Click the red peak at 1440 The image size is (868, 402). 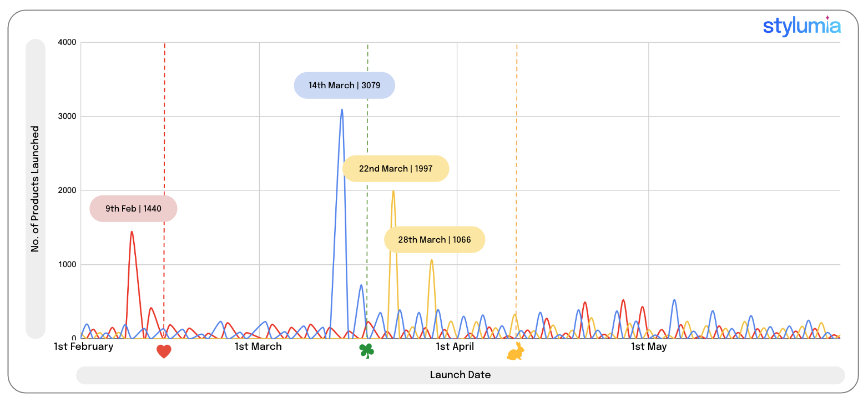pyautogui.click(x=132, y=232)
